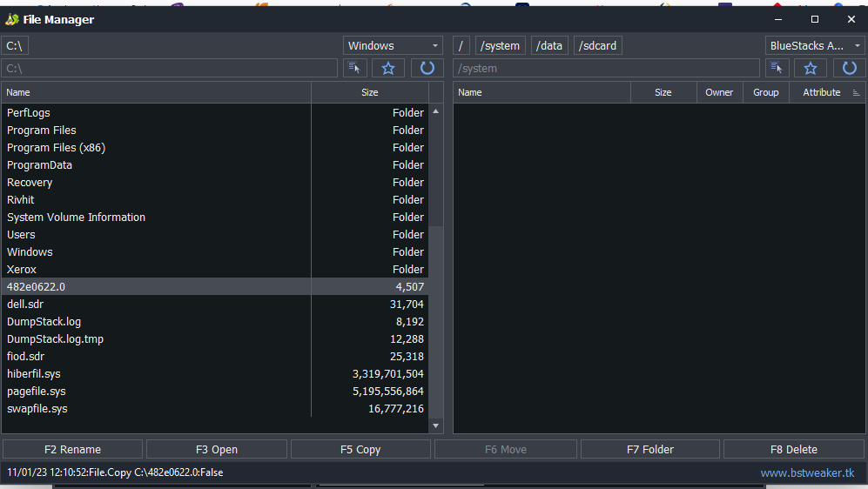Viewport: 868px width, 489px height.
Task: Click the right pane select-files icon
Action: tap(777, 68)
